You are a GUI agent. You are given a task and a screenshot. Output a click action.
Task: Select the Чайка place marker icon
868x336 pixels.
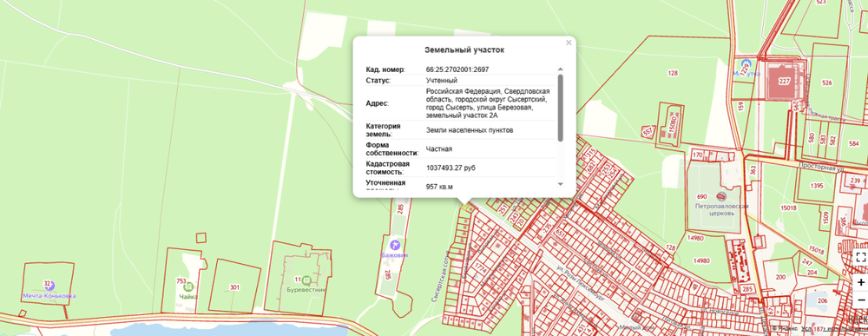click(x=188, y=287)
